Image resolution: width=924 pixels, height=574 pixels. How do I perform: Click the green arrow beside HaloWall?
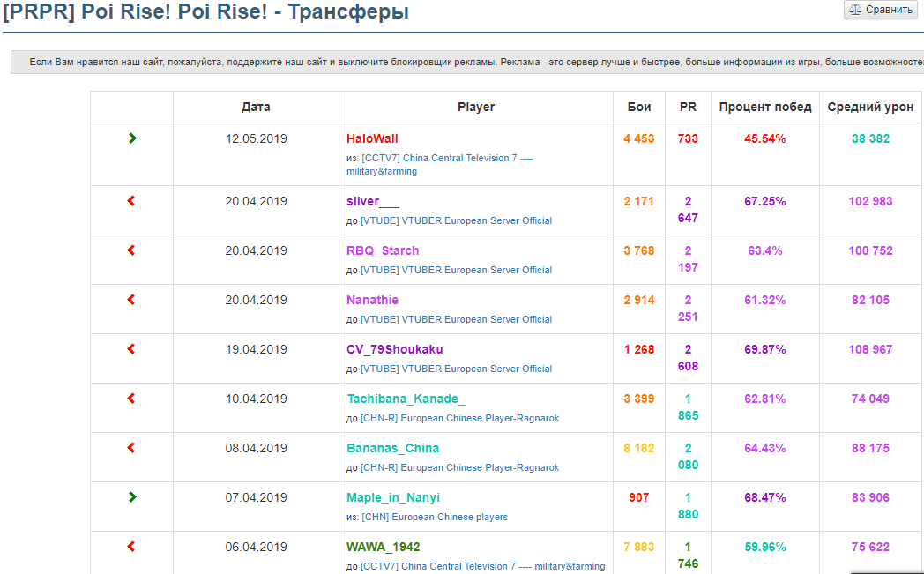[x=132, y=138]
